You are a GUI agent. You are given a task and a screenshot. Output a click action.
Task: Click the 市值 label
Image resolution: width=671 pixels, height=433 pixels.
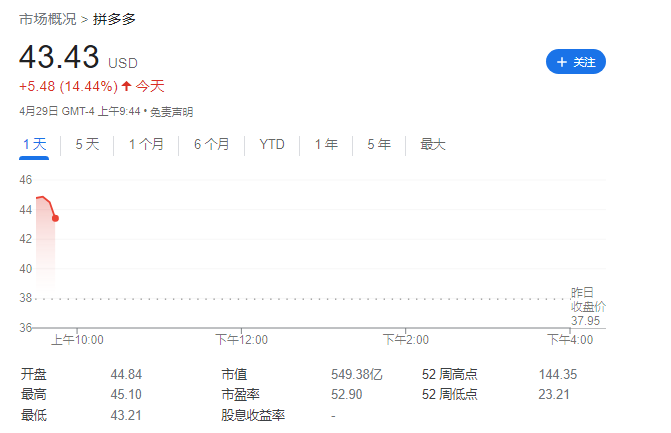pyautogui.click(x=234, y=374)
